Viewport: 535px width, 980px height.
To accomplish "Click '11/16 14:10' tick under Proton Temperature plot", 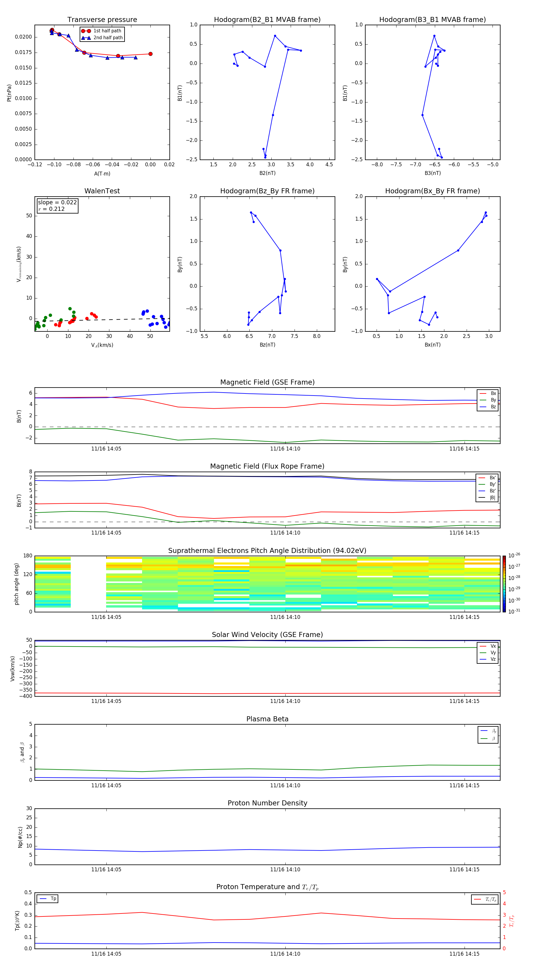I will coord(285,954).
